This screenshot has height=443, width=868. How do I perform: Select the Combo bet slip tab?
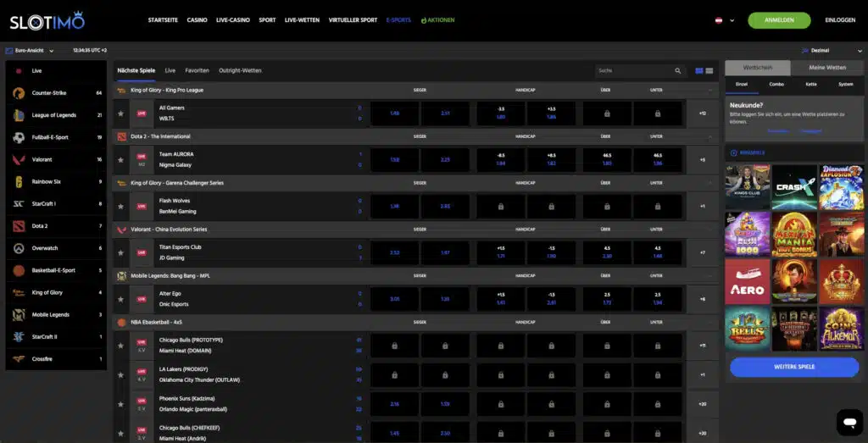point(776,84)
